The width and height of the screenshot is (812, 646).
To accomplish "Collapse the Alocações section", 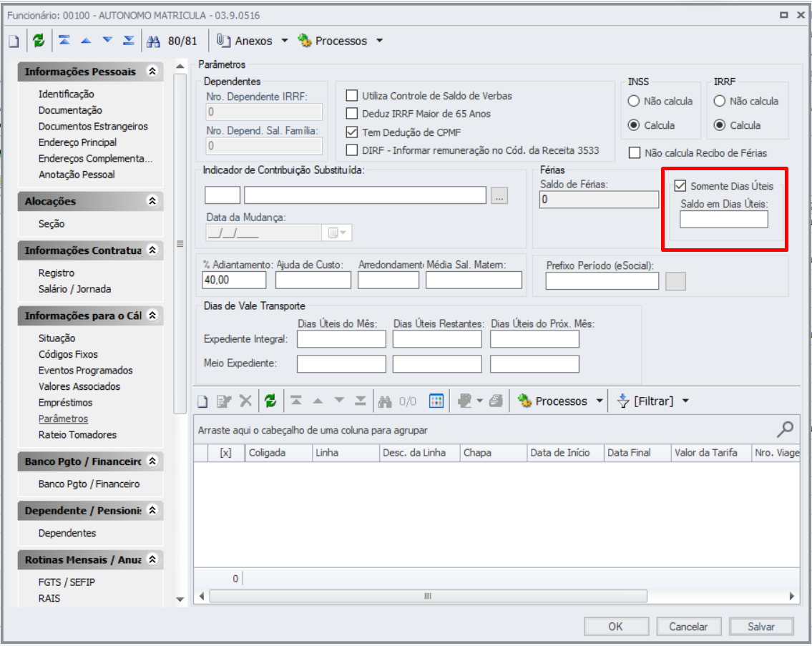I will click(x=152, y=200).
